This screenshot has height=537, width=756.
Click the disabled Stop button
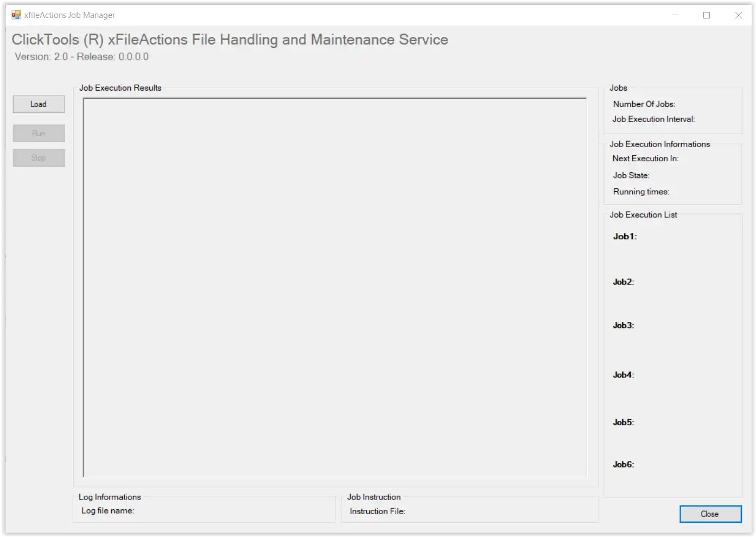click(x=39, y=158)
